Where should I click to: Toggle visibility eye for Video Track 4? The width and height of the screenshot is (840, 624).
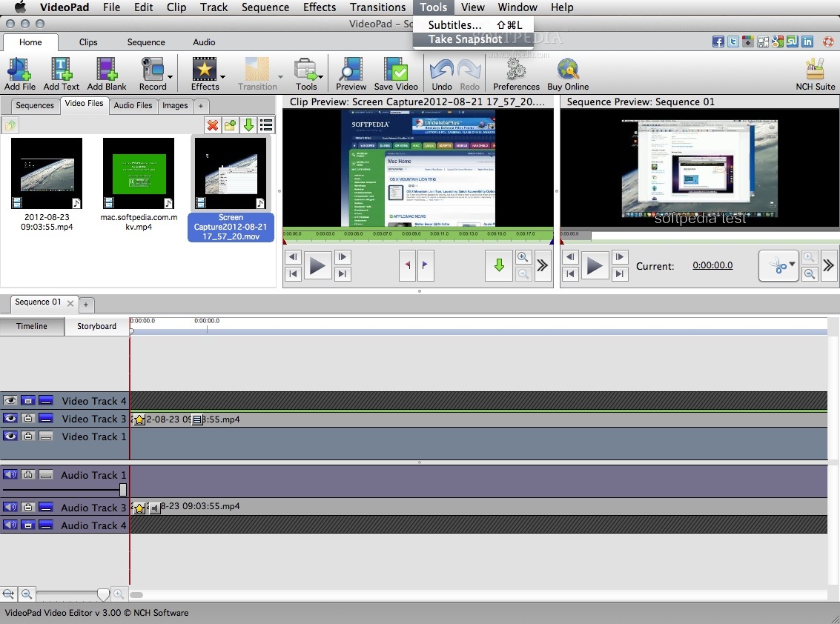pos(10,400)
